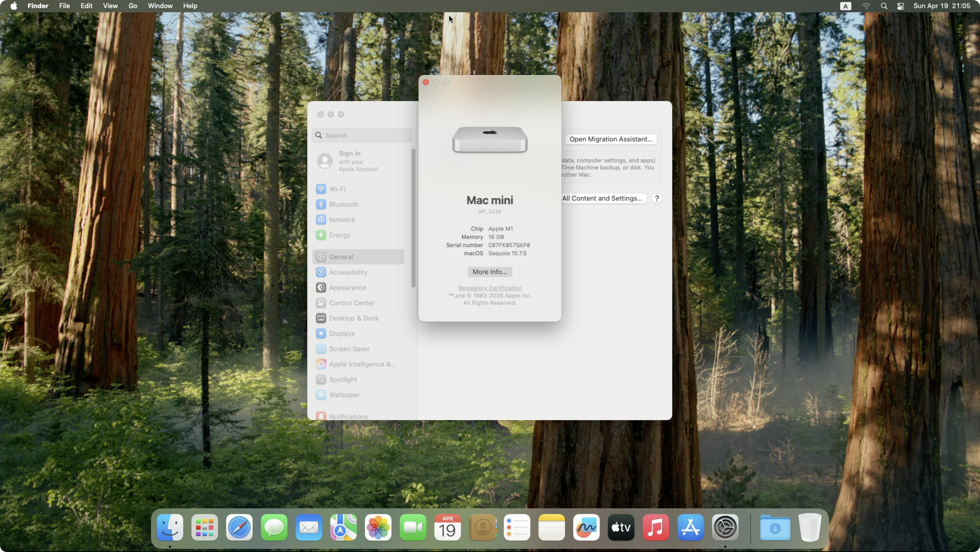Open Photos from the Dock
The image size is (980, 552).
pyautogui.click(x=378, y=527)
